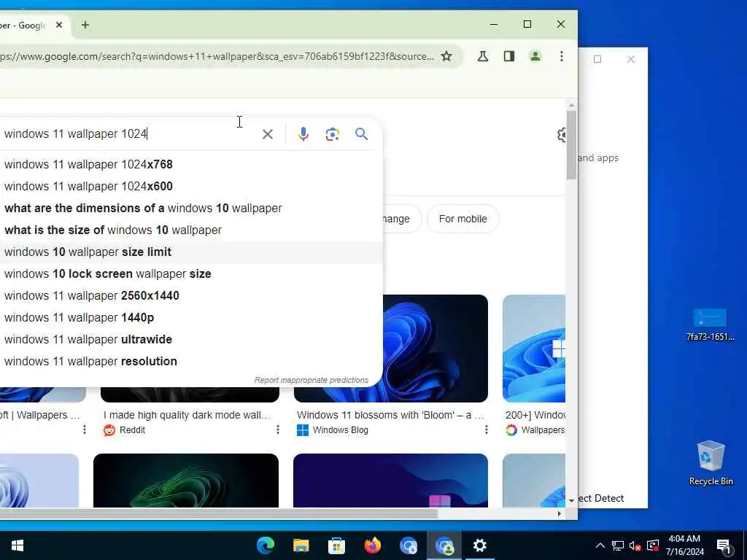This screenshot has height=560, width=747.
Task: Select suggestion wallpaper 1440p
Action: [190, 318]
